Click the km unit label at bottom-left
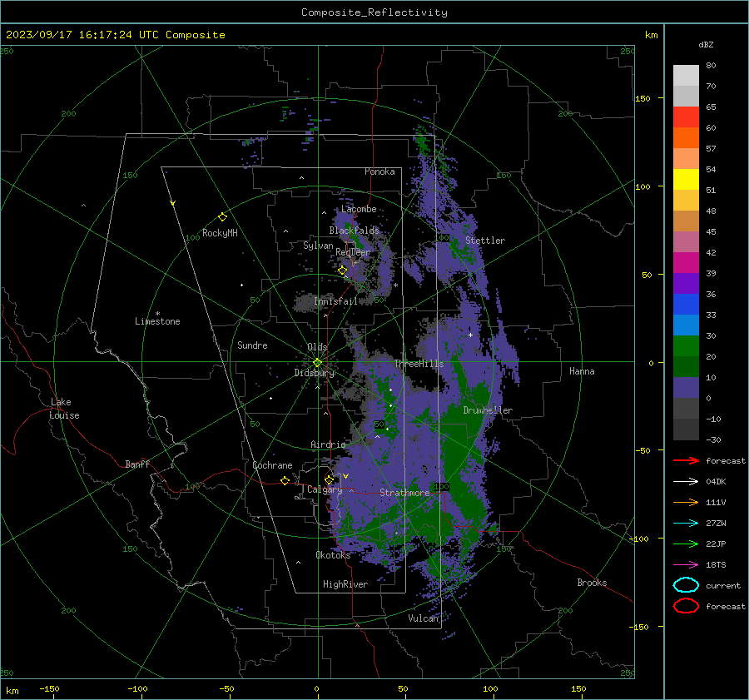749x700 pixels. coord(12,691)
